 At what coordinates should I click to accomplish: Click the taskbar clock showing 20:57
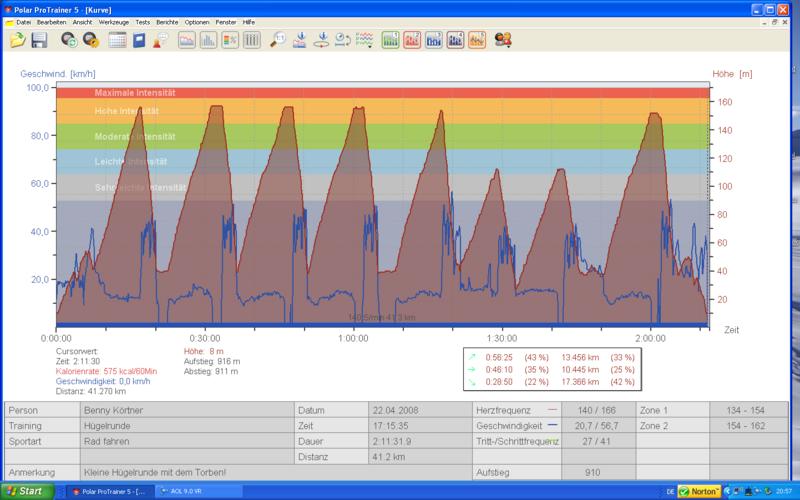click(x=784, y=492)
